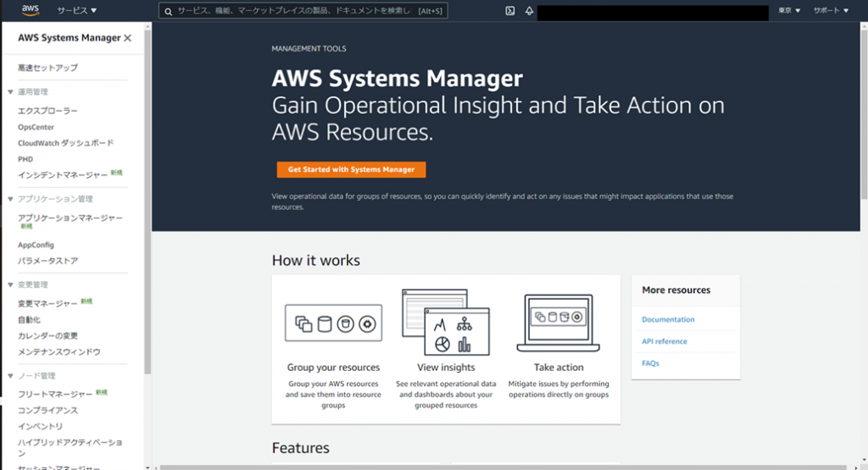868x470 pixels.
Task: Collapse the 運用管理 section
Action: click(10, 91)
